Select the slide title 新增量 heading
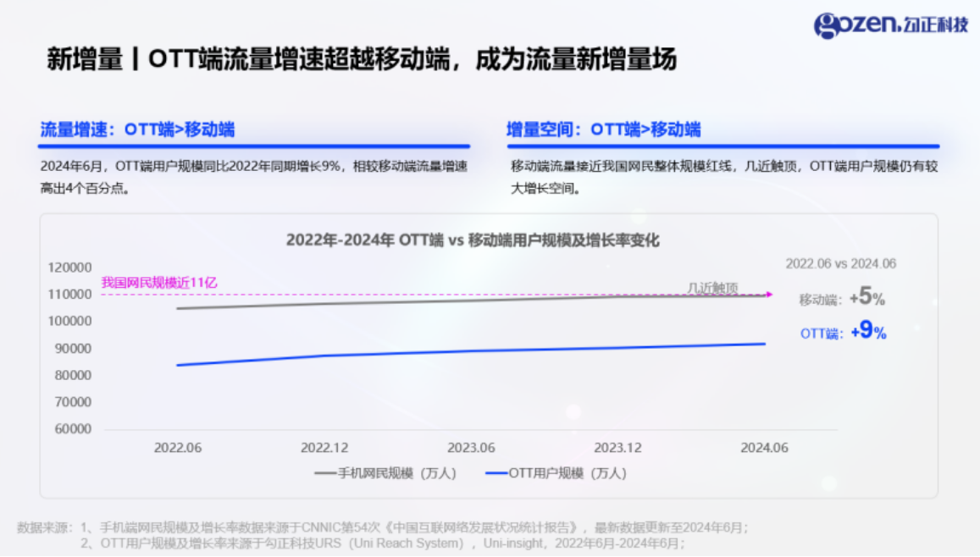Screen dimensions: 980x557 pos(362,60)
